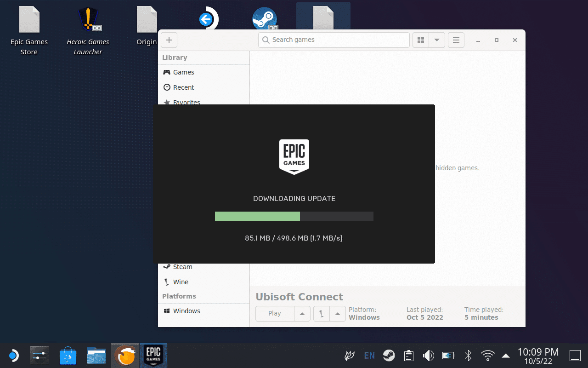Expand hidden system tray icons arrow
Viewport: 588px width, 368px height.
coord(506,356)
